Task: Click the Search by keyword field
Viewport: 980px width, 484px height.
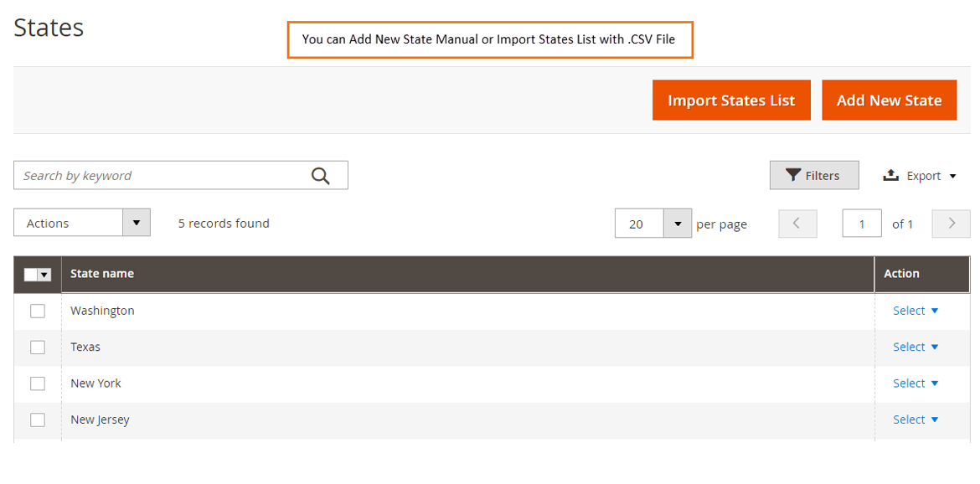Action: coord(159,175)
